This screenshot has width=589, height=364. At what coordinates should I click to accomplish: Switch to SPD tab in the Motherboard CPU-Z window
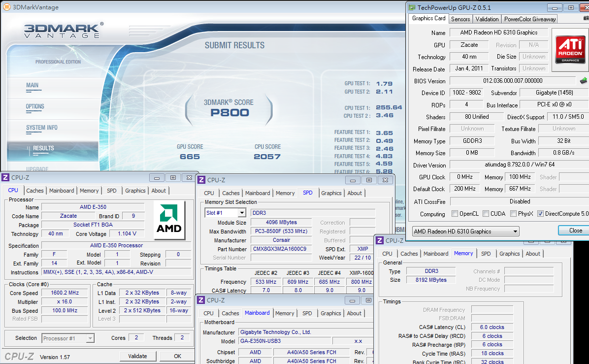(307, 313)
